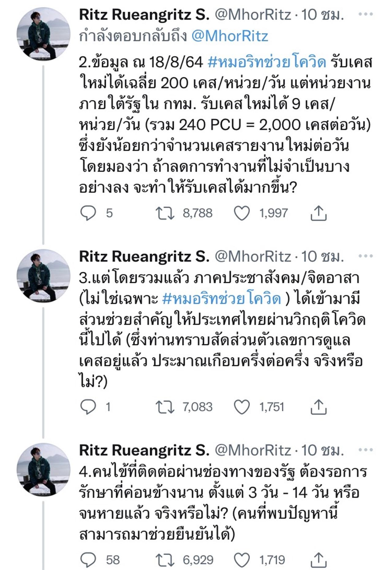Reply to tweet number 3 with 1 reply
The image size is (392, 570).
point(88,407)
